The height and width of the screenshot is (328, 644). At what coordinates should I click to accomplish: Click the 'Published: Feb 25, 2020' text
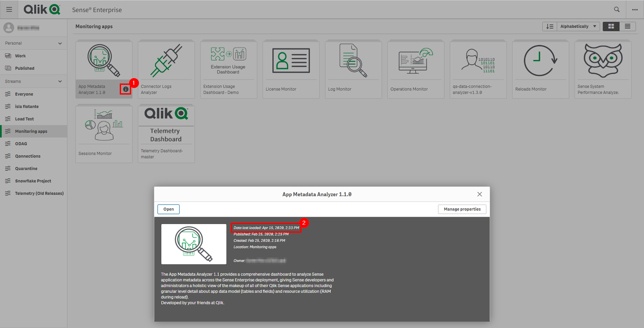(x=261, y=234)
